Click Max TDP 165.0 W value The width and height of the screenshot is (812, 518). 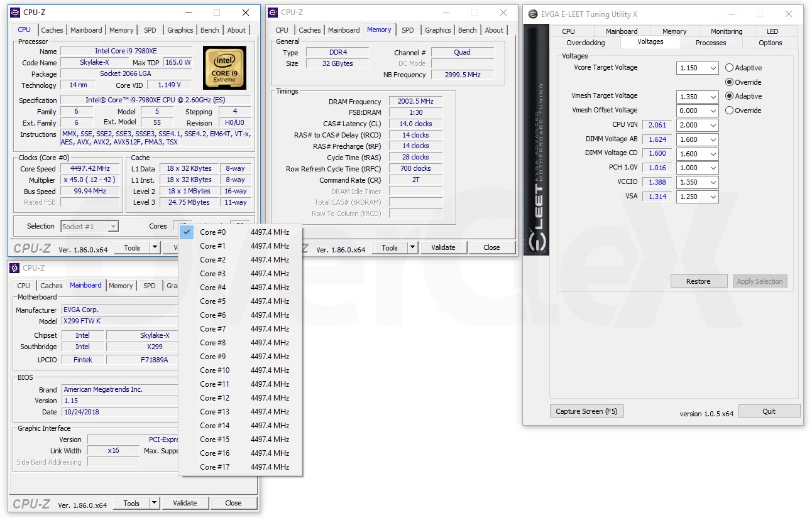coord(178,63)
